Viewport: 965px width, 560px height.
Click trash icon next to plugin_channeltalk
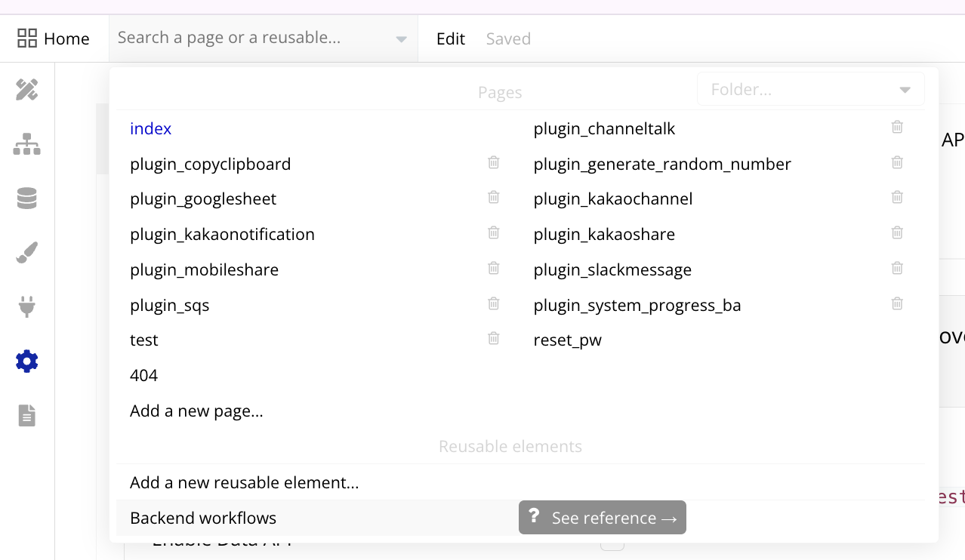tap(897, 127)
